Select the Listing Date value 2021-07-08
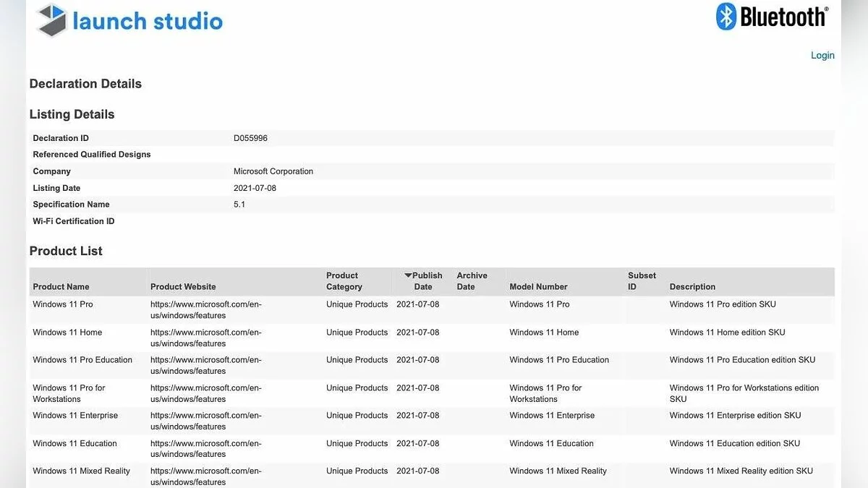This screenshot has width=868, height=488. 255,188
